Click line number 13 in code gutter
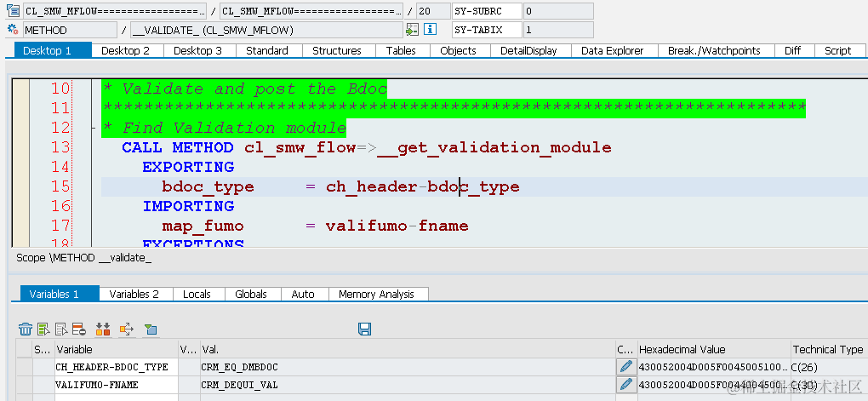This screenshot has width=868, height=401. point(60,147)
